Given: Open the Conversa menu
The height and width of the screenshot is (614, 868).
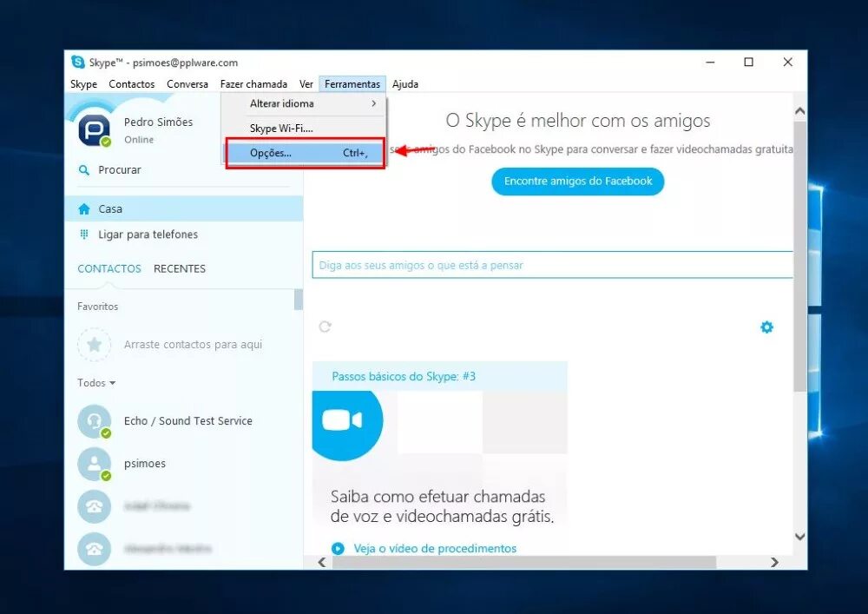Looking at the screenshot, I should coord(187,84).
